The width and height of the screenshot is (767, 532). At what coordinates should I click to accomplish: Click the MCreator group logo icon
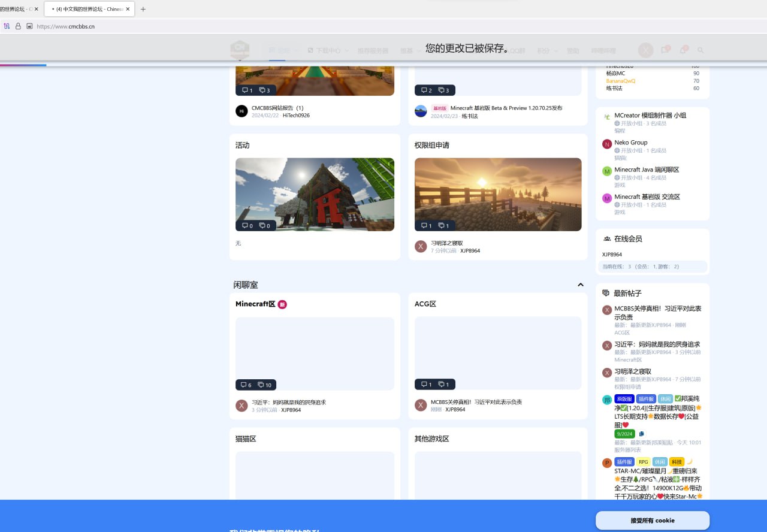point(607,117)
